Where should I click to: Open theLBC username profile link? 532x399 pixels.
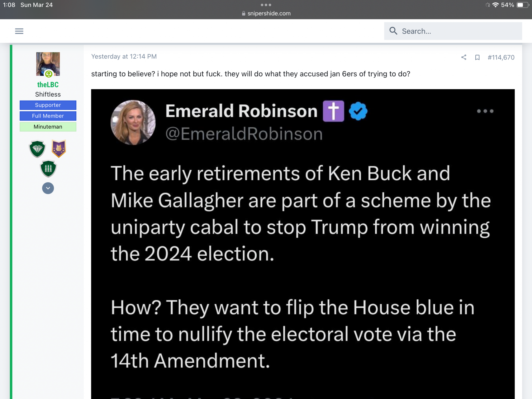48,85
